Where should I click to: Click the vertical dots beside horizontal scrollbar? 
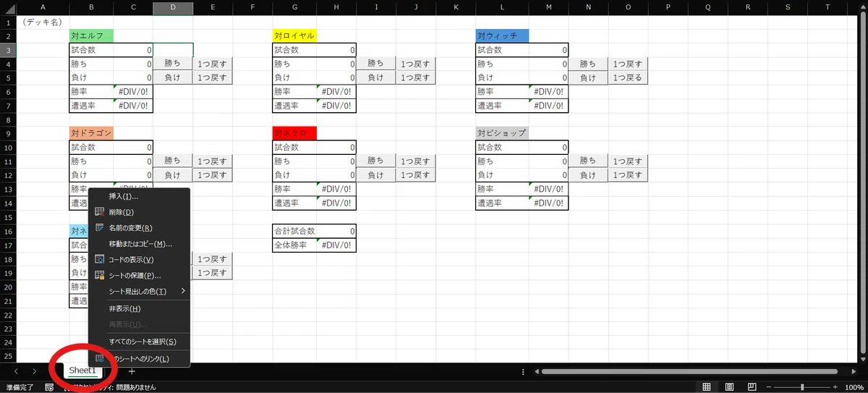point(523,371)
